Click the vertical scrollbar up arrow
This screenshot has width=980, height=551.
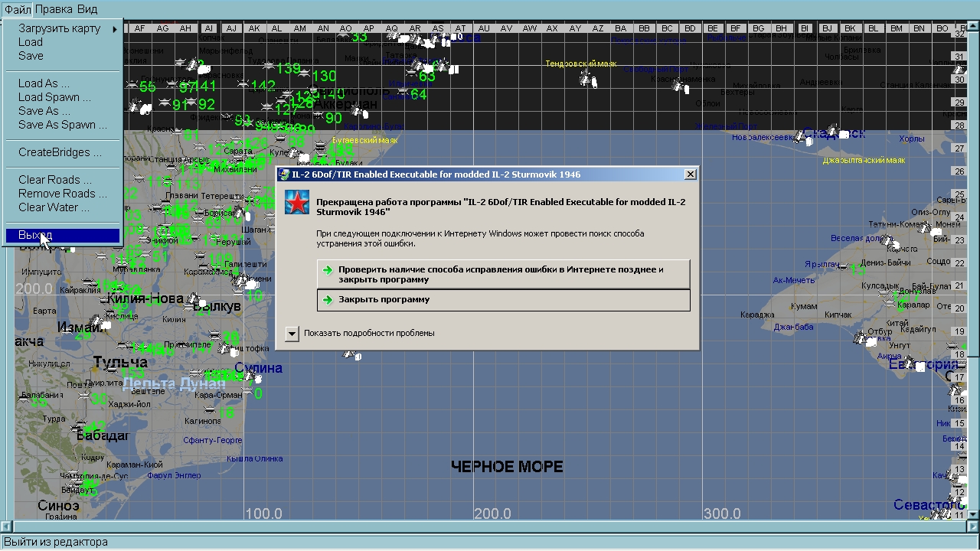974,25
